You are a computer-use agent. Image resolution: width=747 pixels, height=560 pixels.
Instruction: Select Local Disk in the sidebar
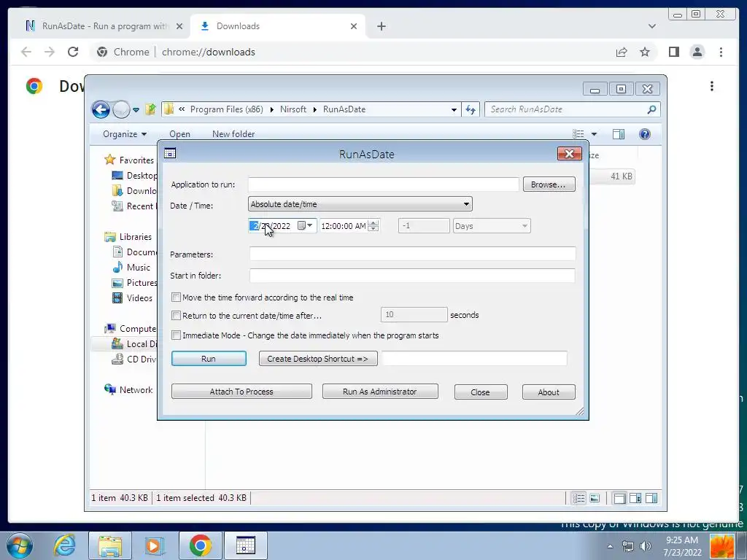coord(134,344)
